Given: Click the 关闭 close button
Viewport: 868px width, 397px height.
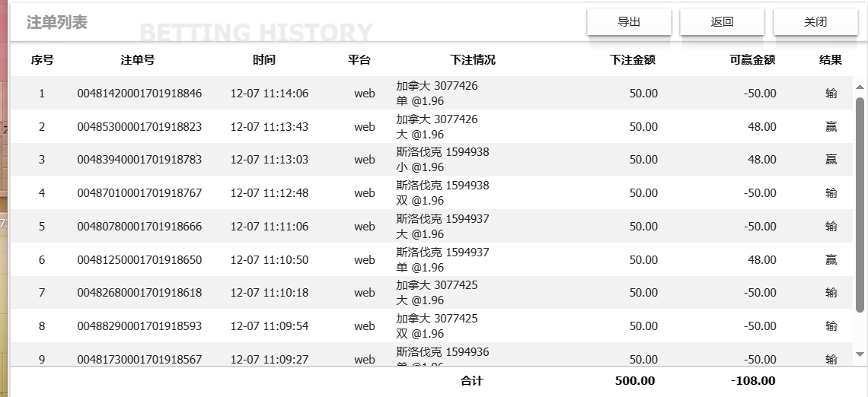Looking at the screenshot, I should [815, 22].
